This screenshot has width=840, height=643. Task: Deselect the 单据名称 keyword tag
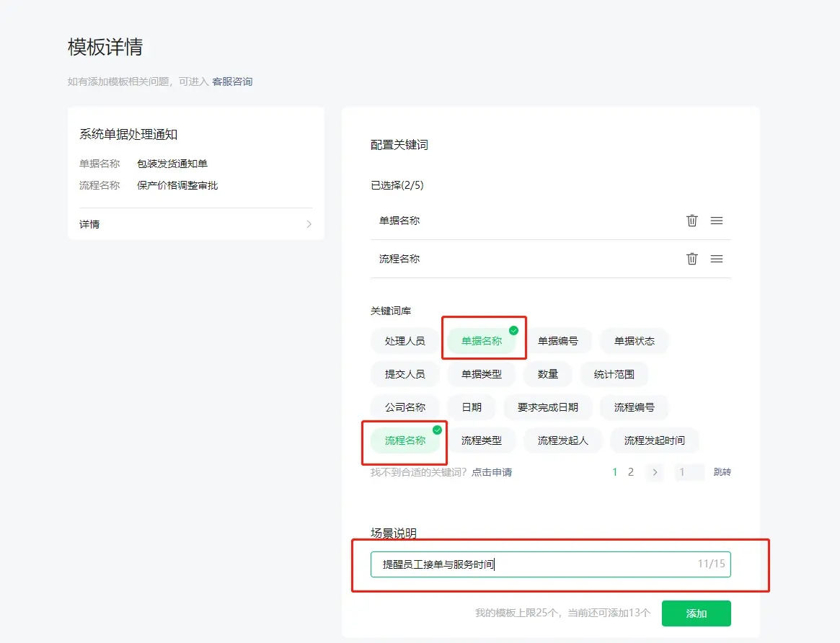coord(482,341)
